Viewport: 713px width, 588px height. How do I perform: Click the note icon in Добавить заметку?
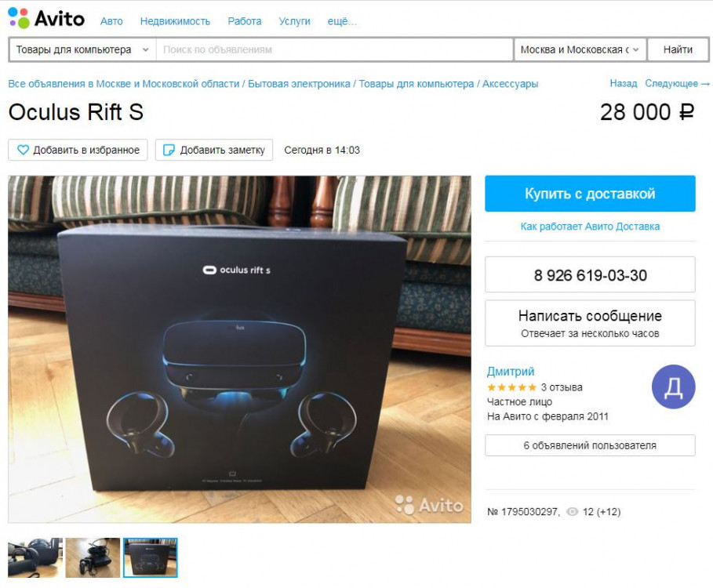(x=169, y=150)
